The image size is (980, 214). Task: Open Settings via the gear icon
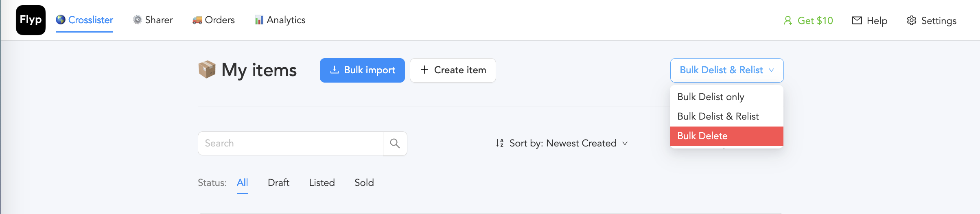click(912, 21)
